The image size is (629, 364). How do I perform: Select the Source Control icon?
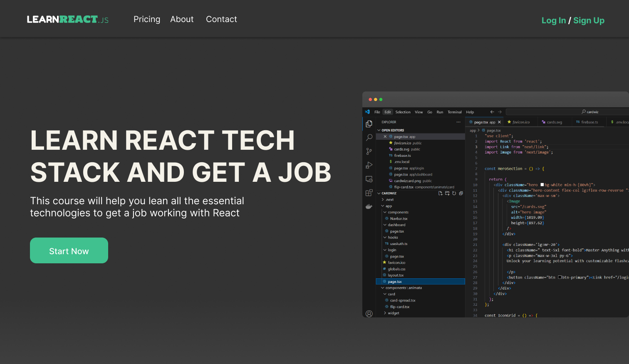tap(369, 151)
